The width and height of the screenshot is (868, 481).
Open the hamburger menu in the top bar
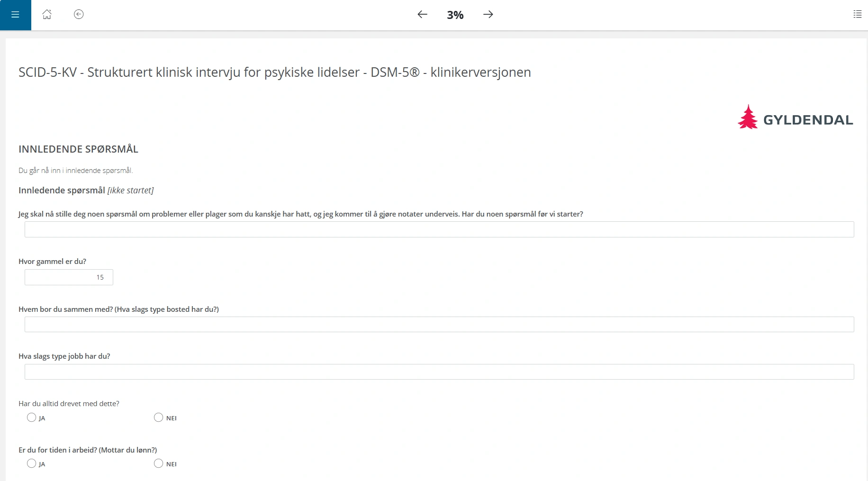tap(15, 15)
